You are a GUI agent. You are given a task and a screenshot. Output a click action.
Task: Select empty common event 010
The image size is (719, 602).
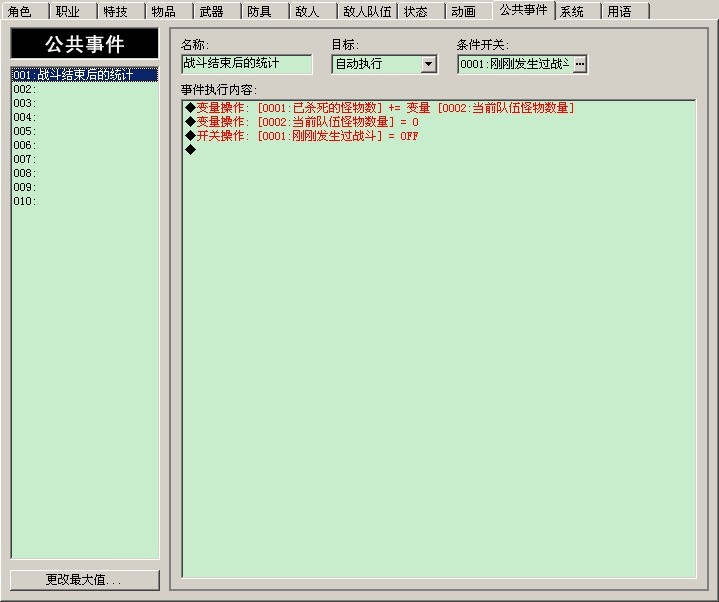point(85,201)
